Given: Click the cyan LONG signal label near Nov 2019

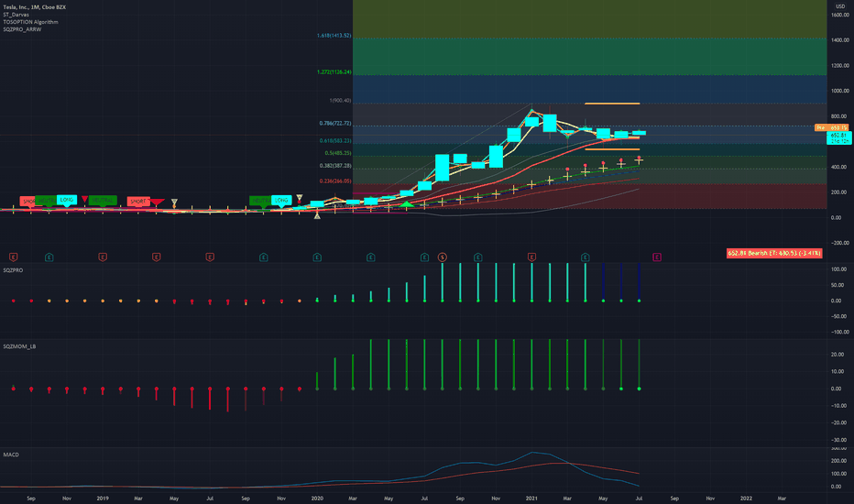Looking at the screenshot, I should click(x=281, y=201).
